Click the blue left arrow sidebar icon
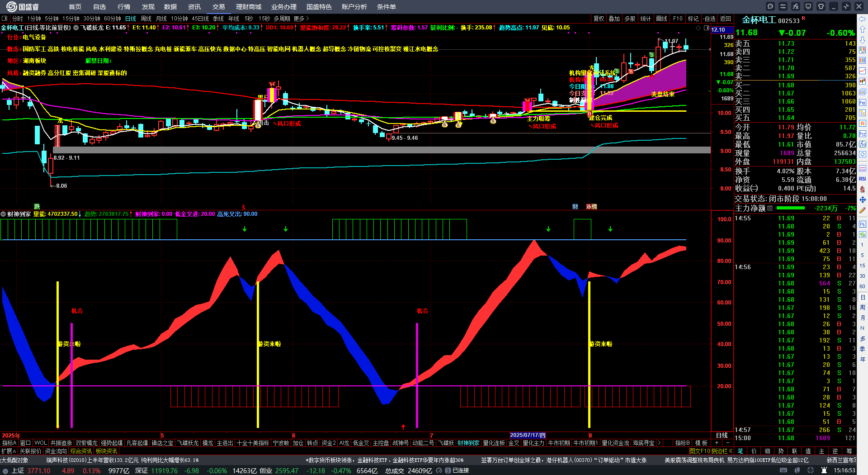Image resolution: width=868 pixels, height=475 pixels. click(863, 19)
